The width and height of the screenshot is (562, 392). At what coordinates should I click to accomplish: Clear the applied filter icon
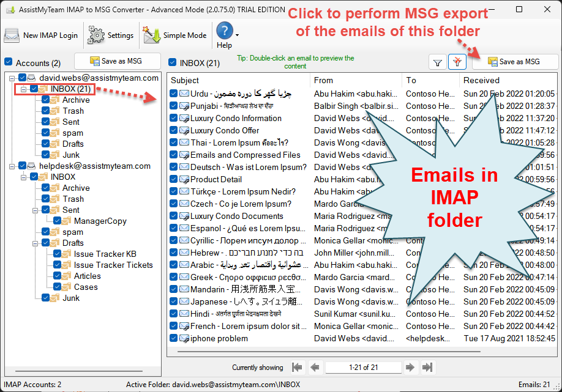(457, 61)
